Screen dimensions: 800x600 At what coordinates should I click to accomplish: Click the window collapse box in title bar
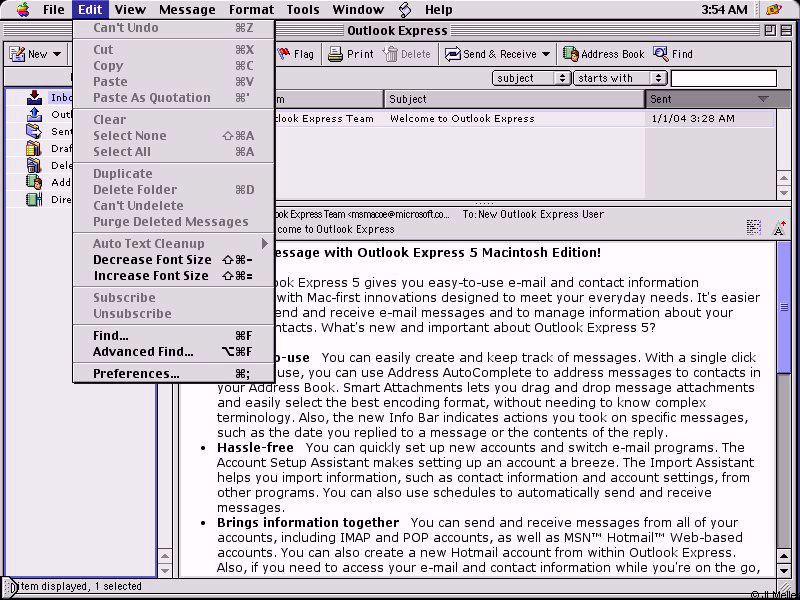[786, 31]
